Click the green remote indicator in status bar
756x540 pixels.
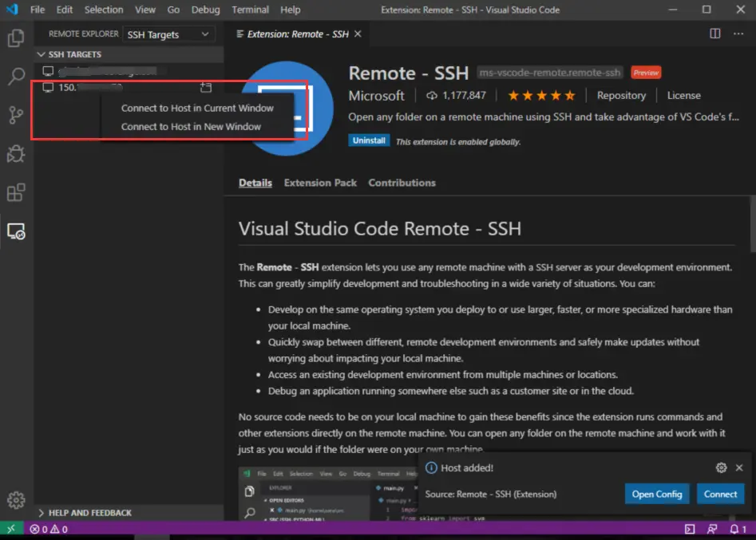point(10,529)
